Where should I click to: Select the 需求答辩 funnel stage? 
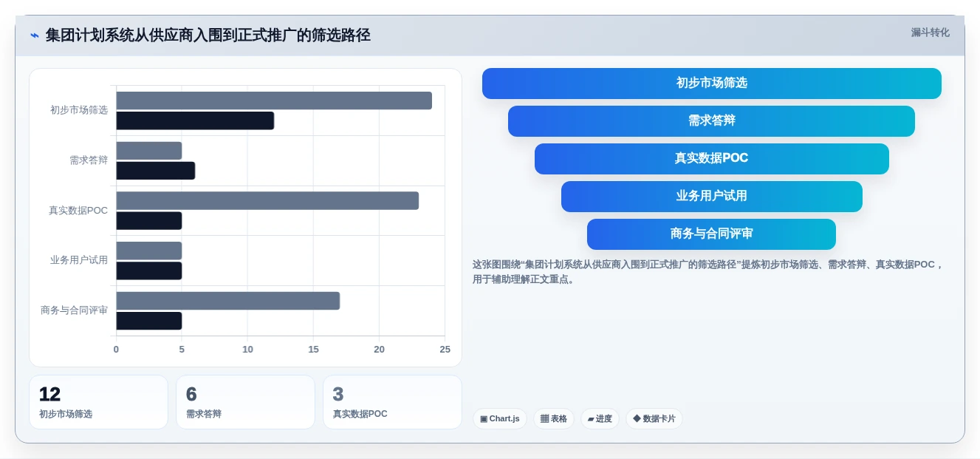tap(712, 121)
